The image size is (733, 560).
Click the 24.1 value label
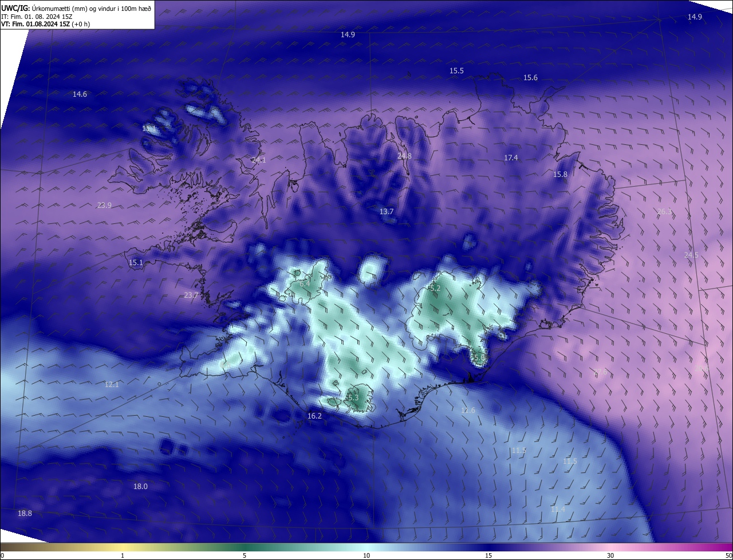point(258,160)
